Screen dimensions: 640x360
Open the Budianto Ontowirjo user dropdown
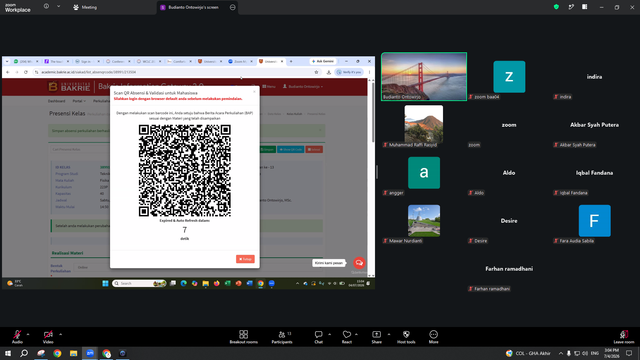click(303, 87)
